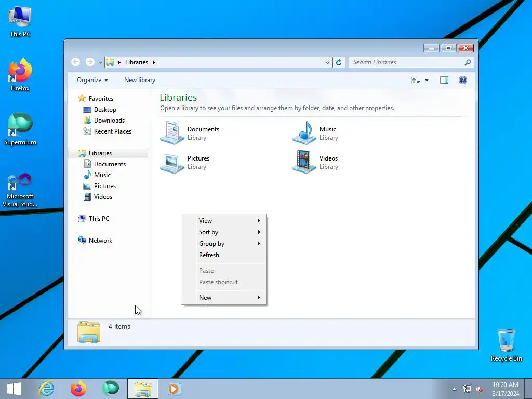This screenshot has width=532, height=399.
Task: Toggle the preview pane button
Action: point(444,80)
